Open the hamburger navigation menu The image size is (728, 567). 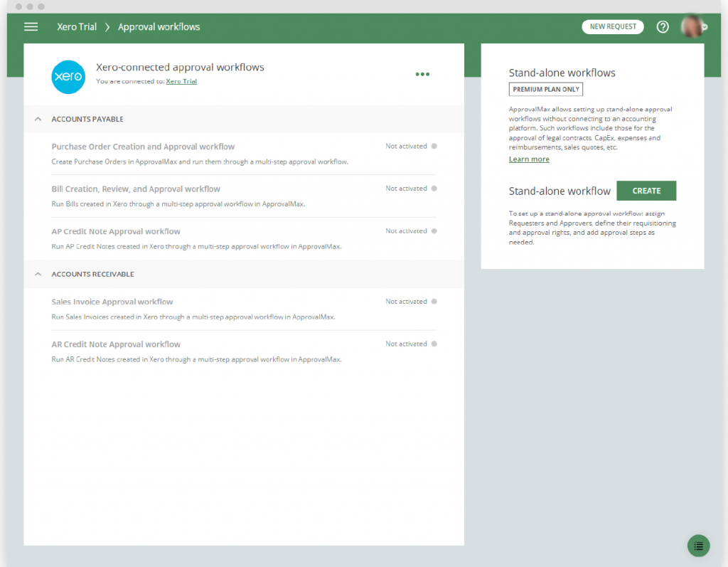coord(31,27)
